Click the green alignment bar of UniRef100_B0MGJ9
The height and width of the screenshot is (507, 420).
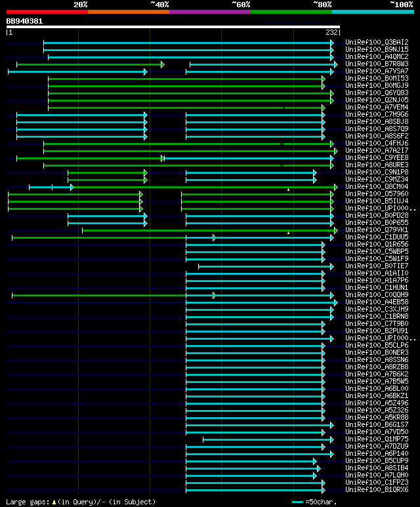(x=185, y=87)
